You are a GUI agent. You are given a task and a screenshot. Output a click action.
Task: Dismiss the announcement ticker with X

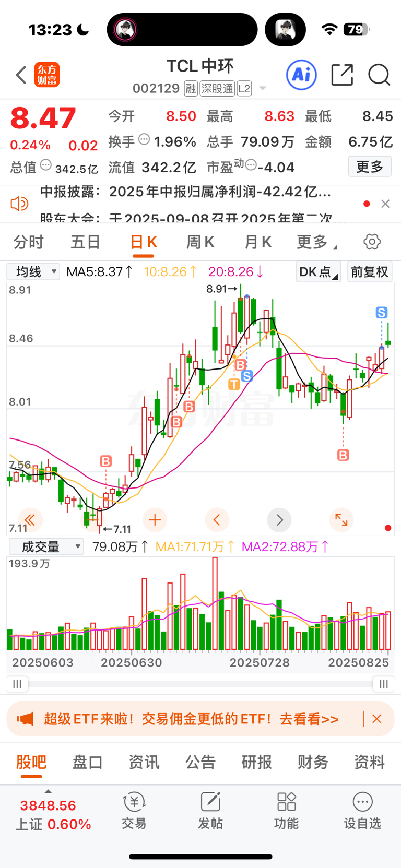tap(385, 204)
